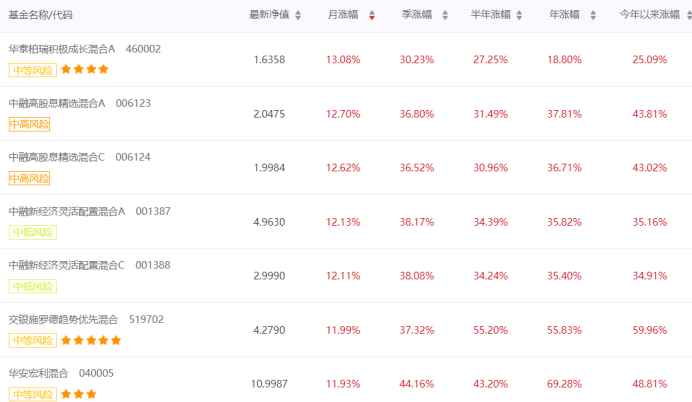Click the 华安宏利混合 fund name
Image resolution: width=692 pixels, height=402 pixels.
[39, 372]
